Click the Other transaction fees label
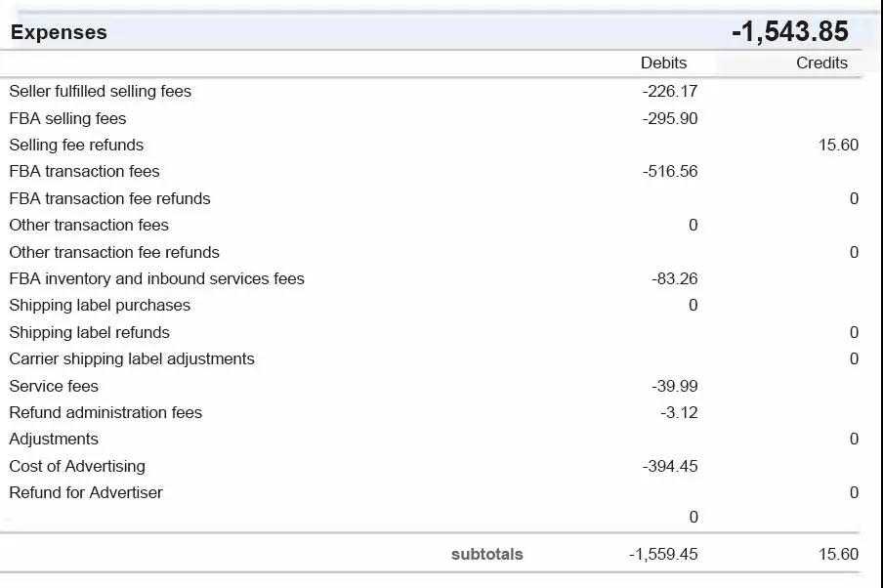The height and width of the screenshot is (588, 883). click(89, 225)
